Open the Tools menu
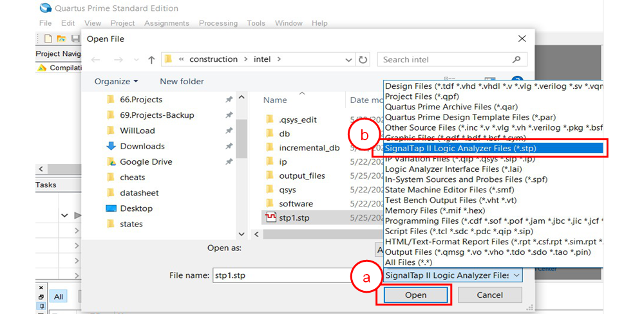The image size is (644, 330). 256,23
